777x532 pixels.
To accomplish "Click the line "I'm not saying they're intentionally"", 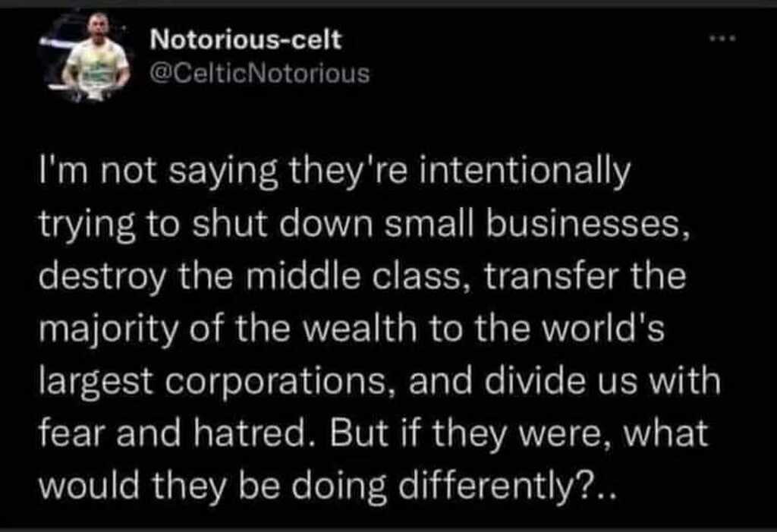I will 335,172.
